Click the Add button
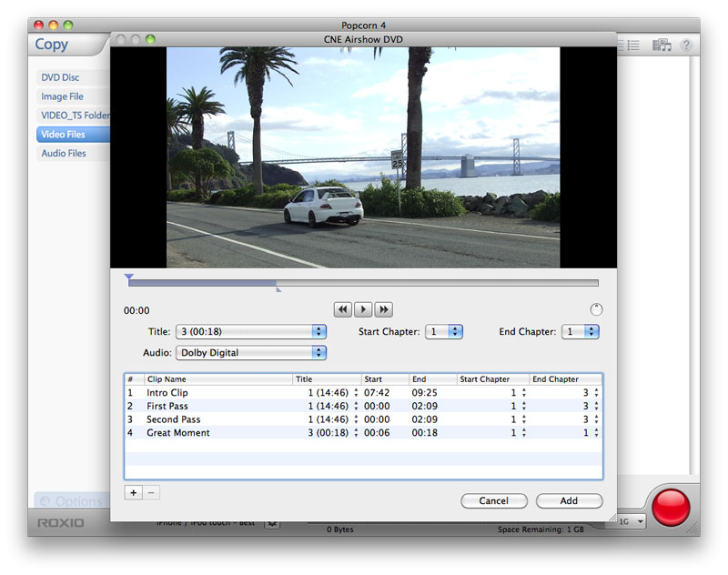The width and height of the screenshot is (728, 575). point(569,500)
